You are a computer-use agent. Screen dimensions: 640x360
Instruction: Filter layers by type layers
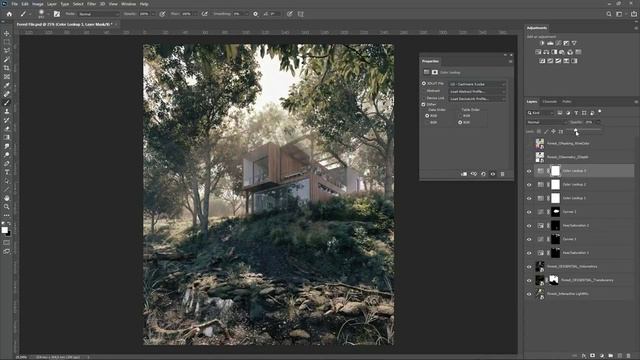pyautogui.click(x=576, y=113)
